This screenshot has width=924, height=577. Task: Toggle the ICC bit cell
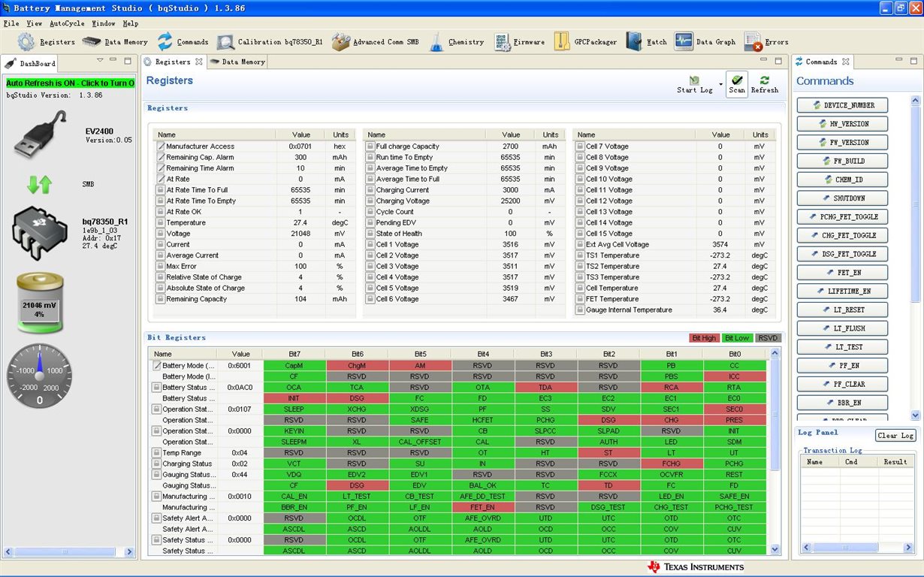pyautogui.click(x=734, y=376)
